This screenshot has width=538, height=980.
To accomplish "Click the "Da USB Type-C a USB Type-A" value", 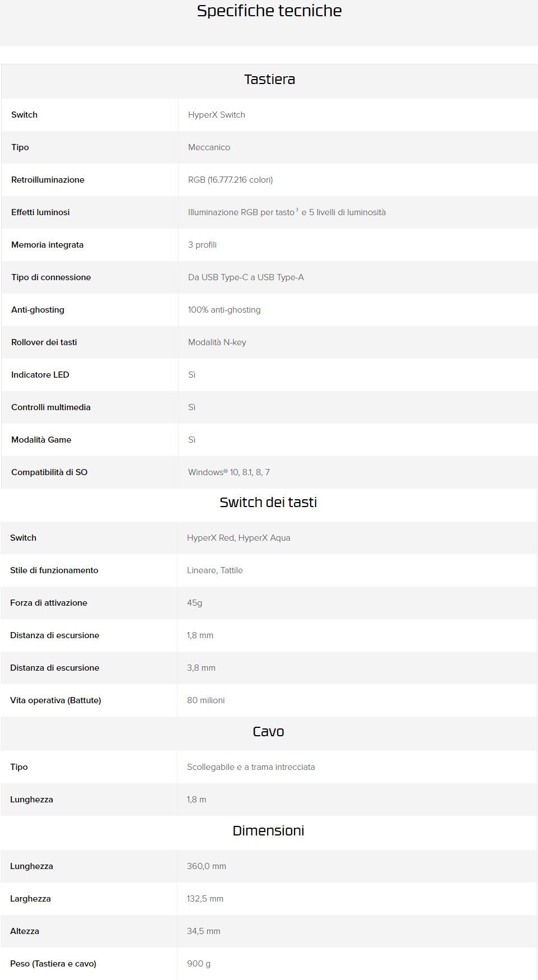I will 246,277.
